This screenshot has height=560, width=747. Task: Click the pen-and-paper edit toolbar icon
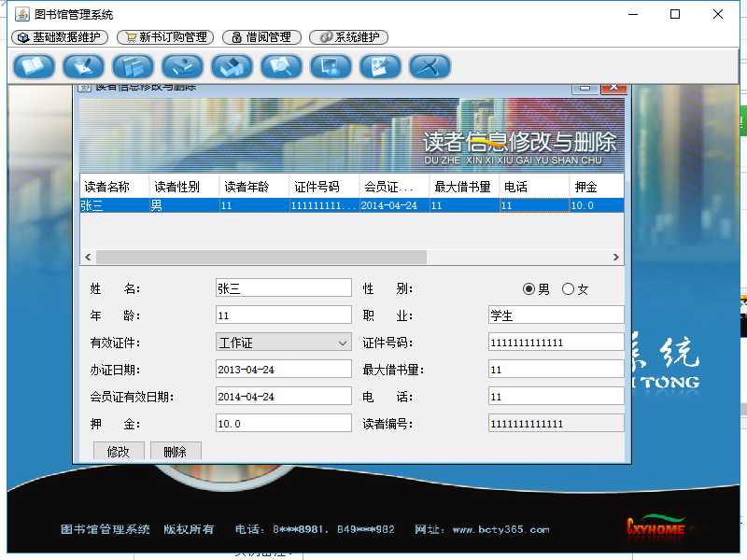coord(83,67)
